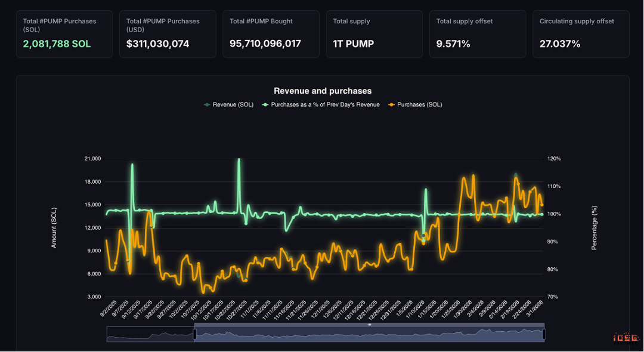Click the right handle of the range slider
Image resolution: width=644 pixels, height=352 pixels.
[x=544, y=334]
